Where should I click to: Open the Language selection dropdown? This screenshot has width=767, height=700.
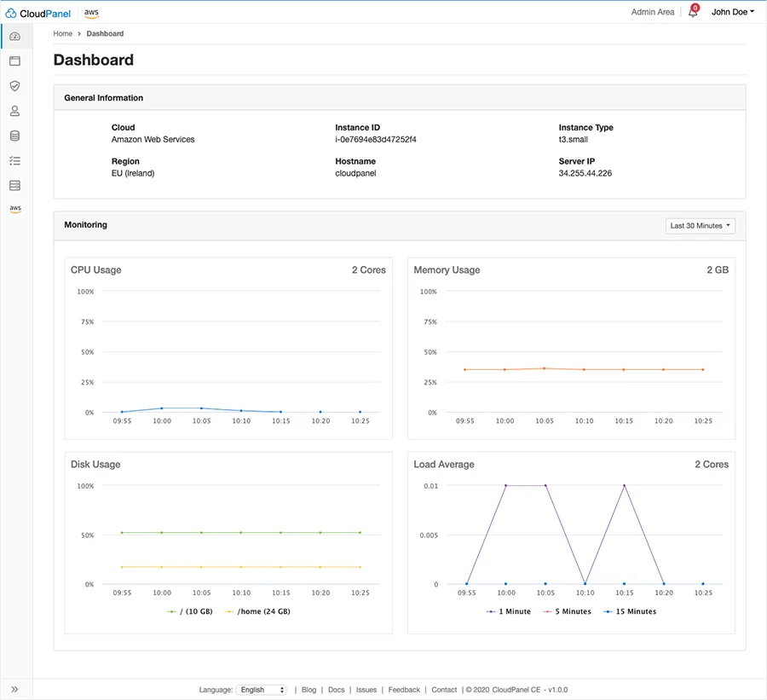point(262,690)
